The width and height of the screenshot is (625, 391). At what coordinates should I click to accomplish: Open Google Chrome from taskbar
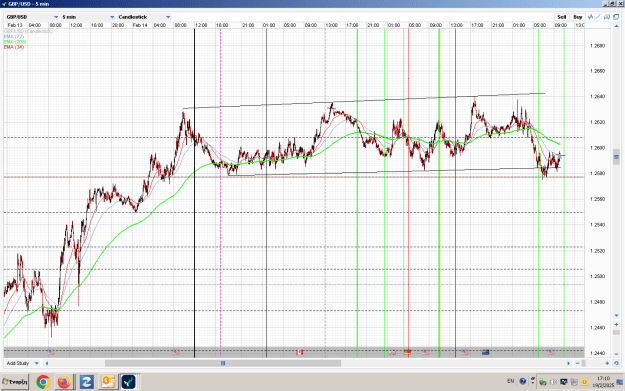[43, 382]
